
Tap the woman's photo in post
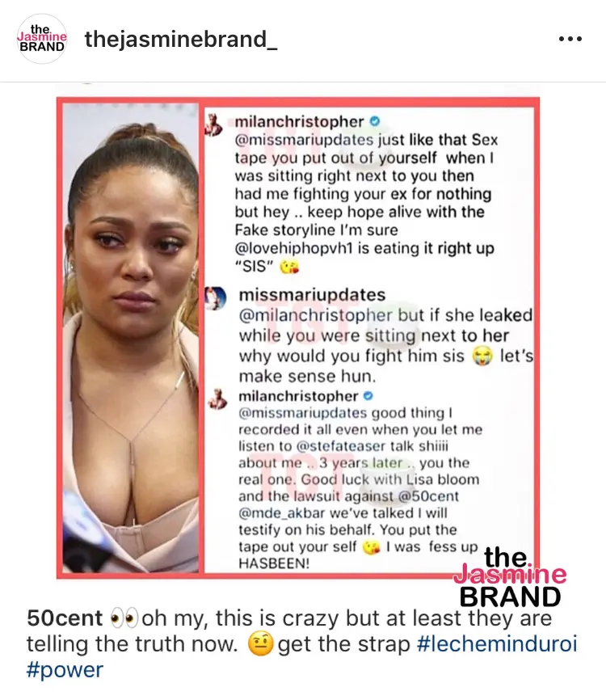point(130,338)
